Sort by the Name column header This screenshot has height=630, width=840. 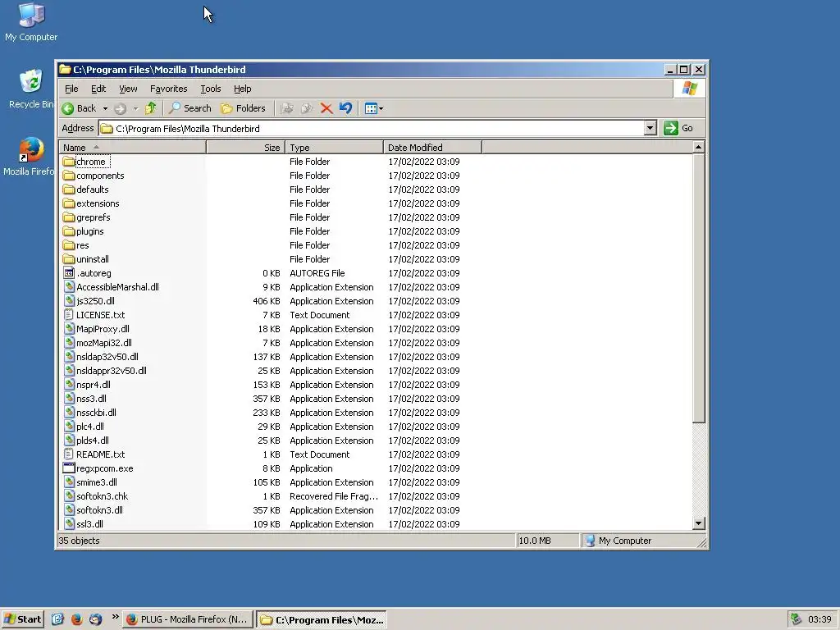coord(132,148)
